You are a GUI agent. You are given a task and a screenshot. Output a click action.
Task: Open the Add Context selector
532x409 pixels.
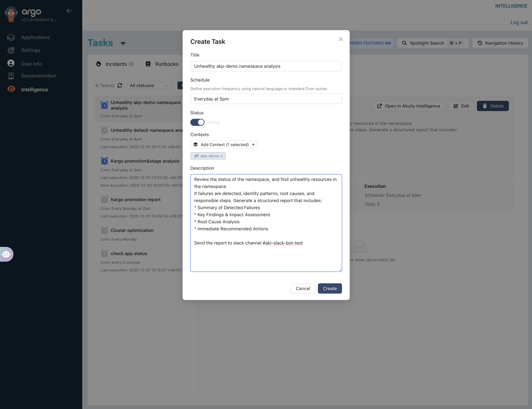point(224,144)
